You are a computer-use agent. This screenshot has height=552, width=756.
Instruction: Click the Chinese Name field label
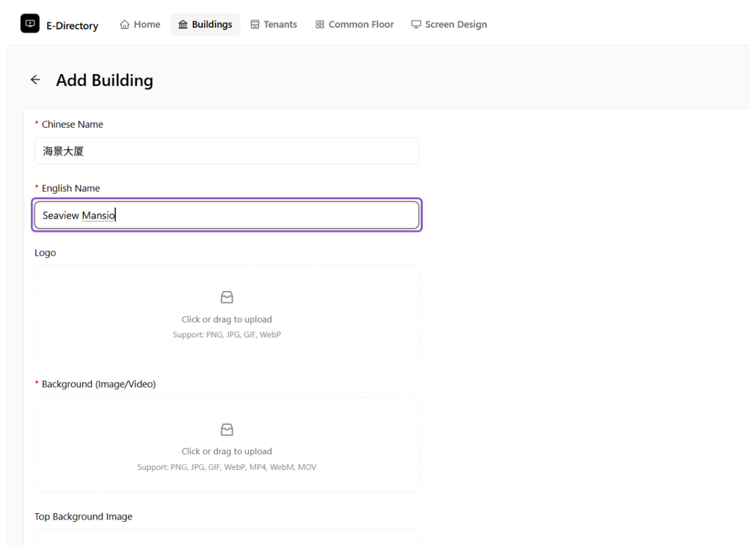tap(72, 125)
